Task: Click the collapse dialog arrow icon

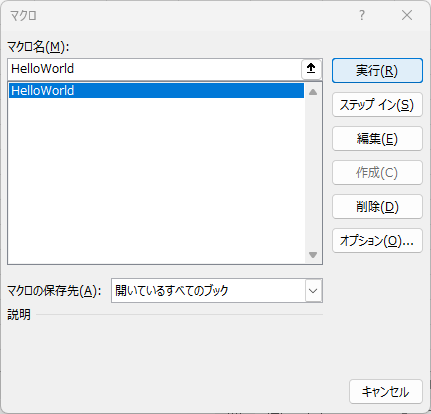Action: (311, 69)
